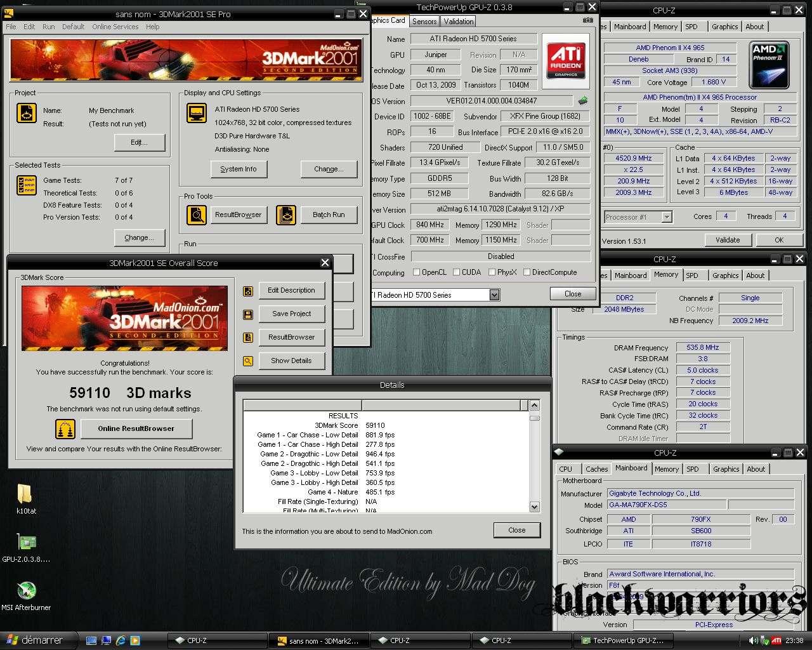Click the Show Desktop quick launch icon
Screen dimensions: 812x650
click(91, 640)
